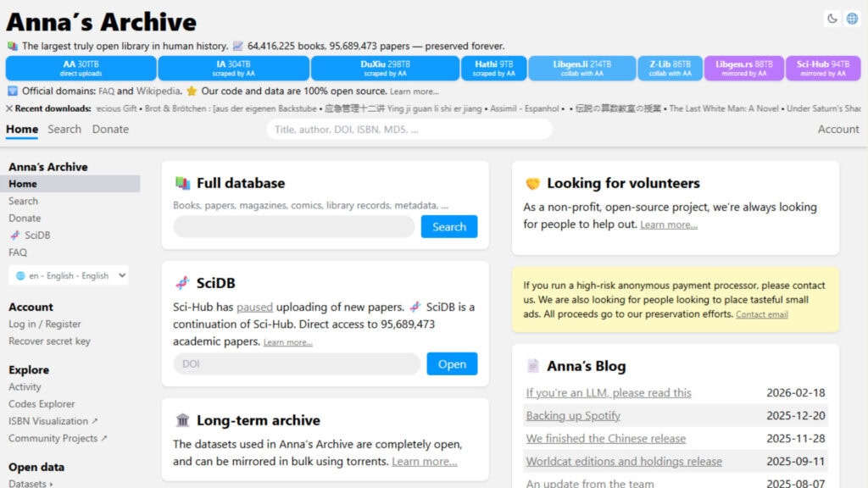Select Search in the left sidebar

(x=23, y=201)
